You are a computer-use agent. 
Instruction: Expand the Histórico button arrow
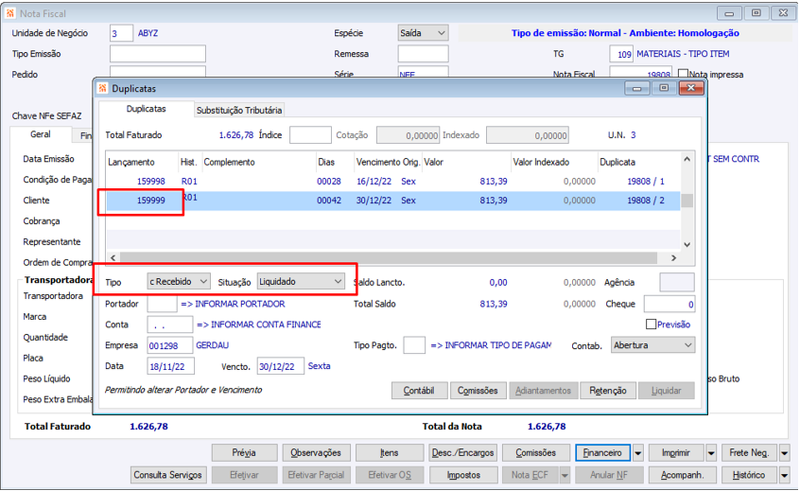[785, 475]
